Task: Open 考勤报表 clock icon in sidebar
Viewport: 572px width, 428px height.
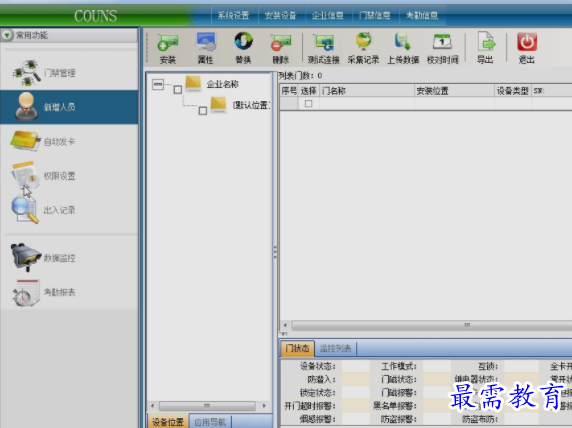Action: [26, 293]
